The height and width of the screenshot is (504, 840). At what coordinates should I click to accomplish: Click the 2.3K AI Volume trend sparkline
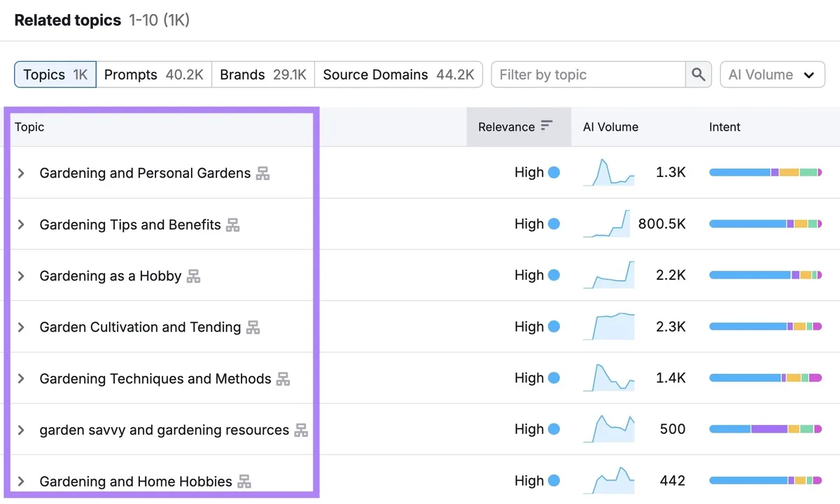coord(608,326)
